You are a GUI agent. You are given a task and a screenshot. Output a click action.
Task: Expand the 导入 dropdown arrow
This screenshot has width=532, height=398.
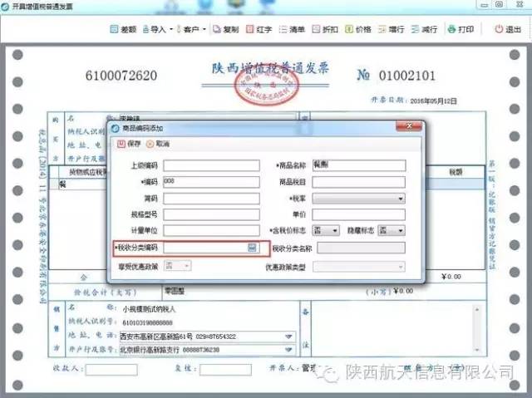(171, 29)
